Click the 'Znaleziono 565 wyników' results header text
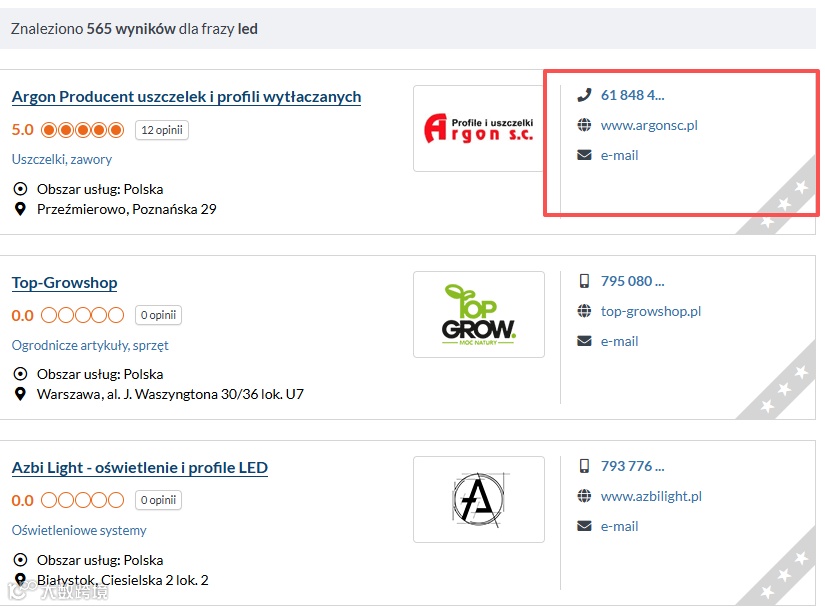 tap(134, 29)
